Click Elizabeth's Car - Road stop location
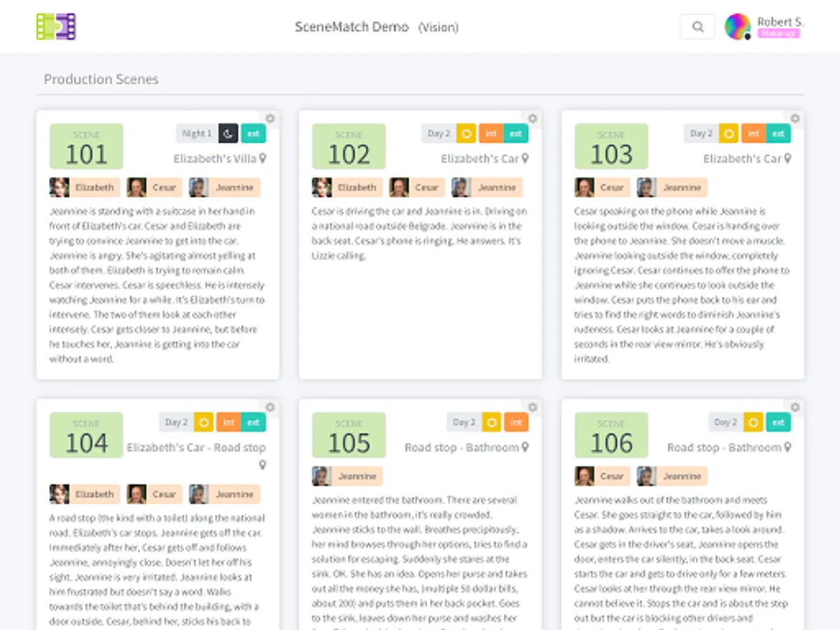Screen dimensions: 840x630 pyautogui.click(x=196, y=447)
